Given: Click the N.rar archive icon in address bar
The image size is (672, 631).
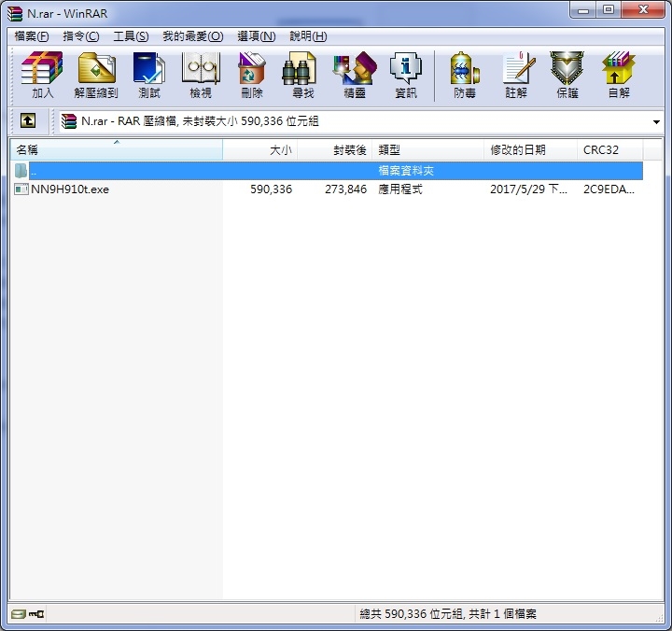Looking at the screenshot, I should tap(68, 121).
